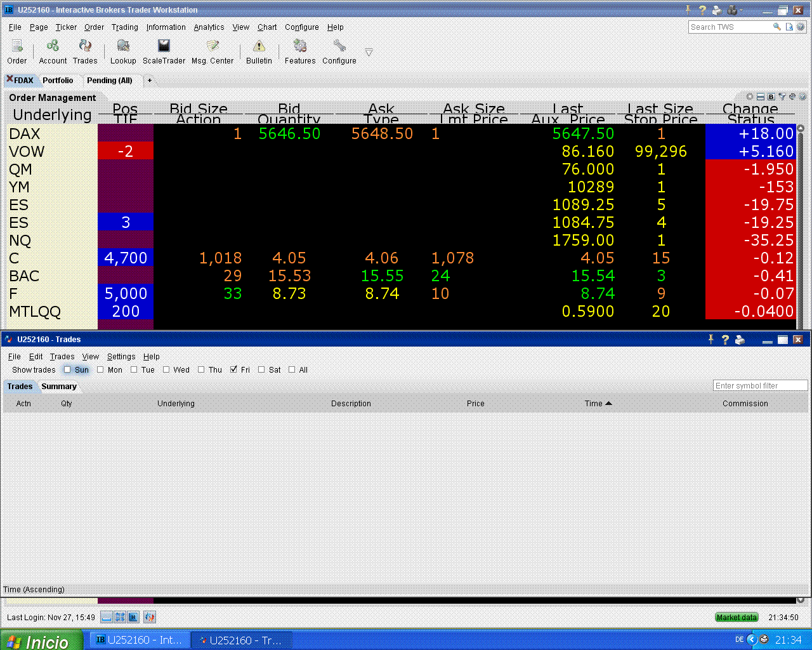Check the Mon show-trades checkbox
The height and width of the screenshot is (650, 812).
(100, 369)
